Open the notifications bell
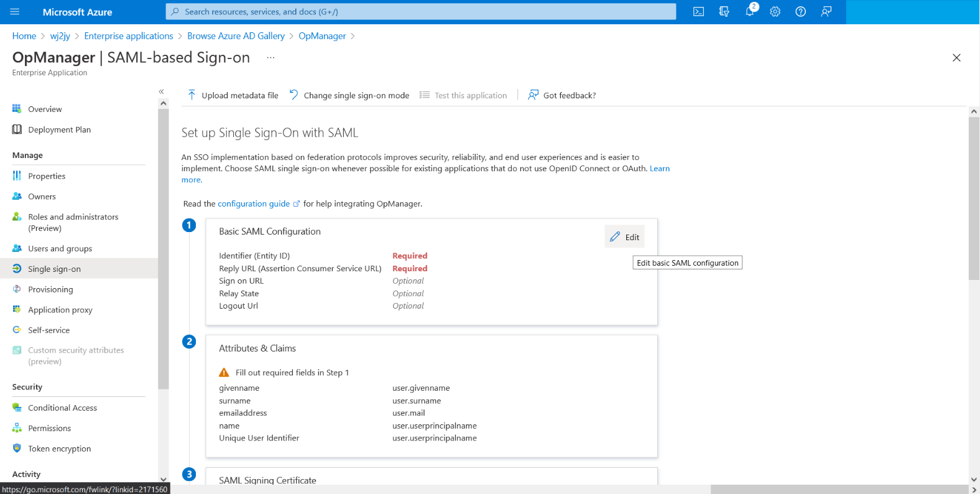The width and height of the screenshot is (980, 494). [x=750, y=12]
